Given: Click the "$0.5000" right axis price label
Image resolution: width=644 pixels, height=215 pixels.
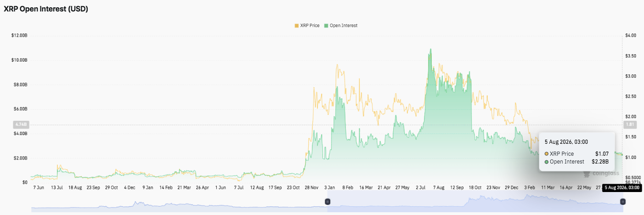Looking at the screenshot, I should click(x=632, y=177).
